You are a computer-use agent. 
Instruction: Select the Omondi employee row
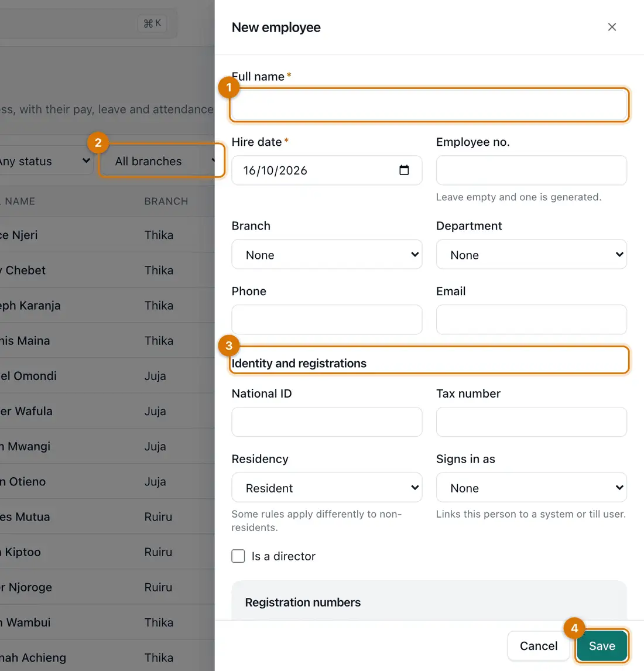(x=107, y=375)
